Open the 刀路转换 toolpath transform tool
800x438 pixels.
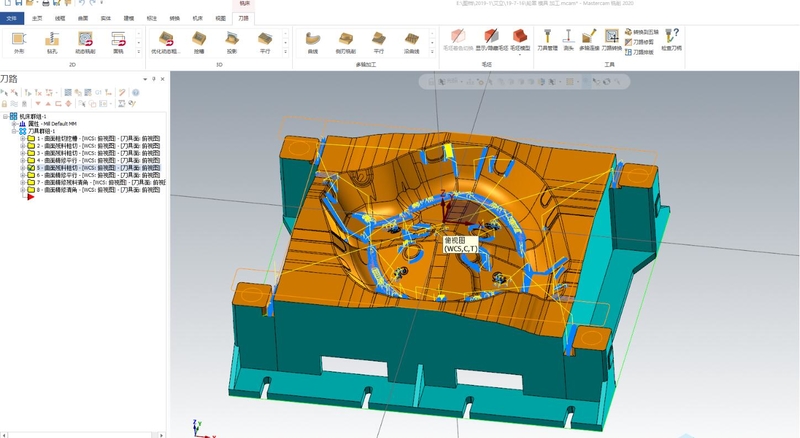point(611,40)
